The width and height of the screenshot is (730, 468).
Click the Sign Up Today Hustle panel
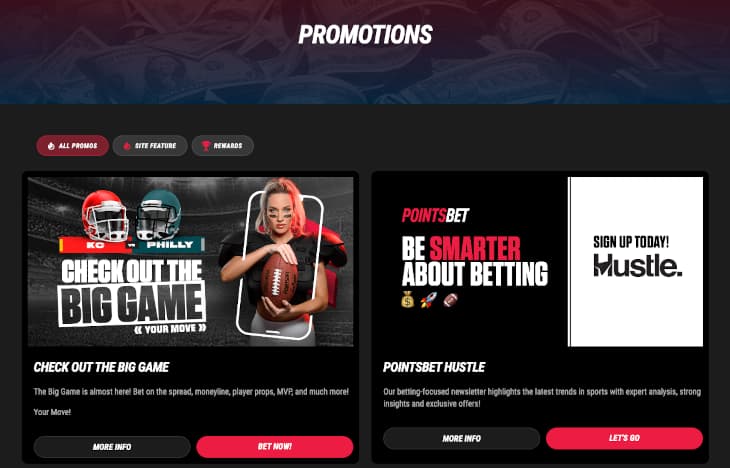[636, 262]
